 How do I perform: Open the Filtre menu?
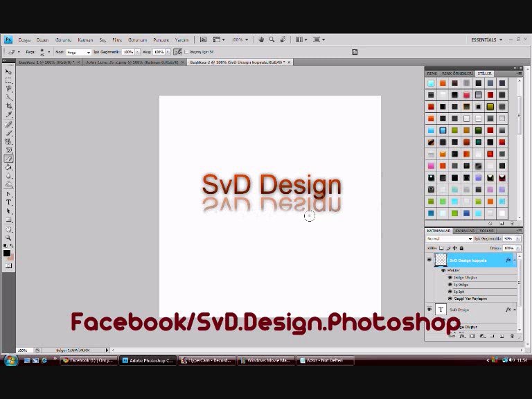pyautogui.click(x=117, y=40)
